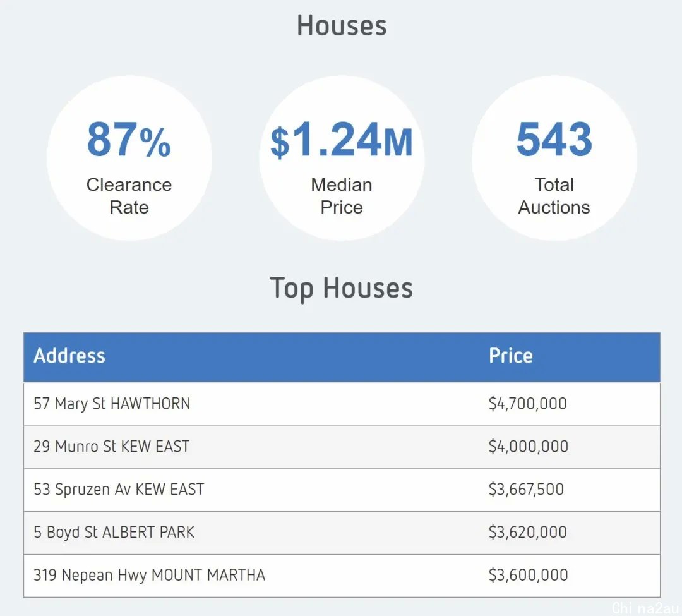Click the "Top Houses" heading
The width and height of the screenshot is (682, 616).
click(342, 289)
